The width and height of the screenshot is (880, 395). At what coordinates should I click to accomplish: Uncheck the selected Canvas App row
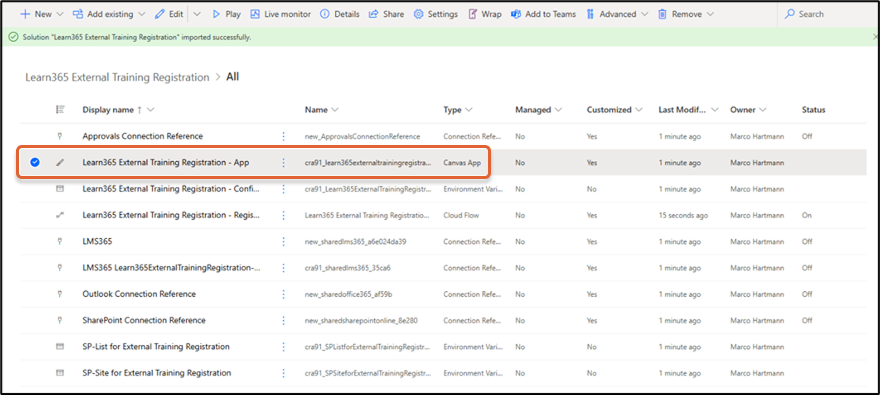[x=35, y=163]
